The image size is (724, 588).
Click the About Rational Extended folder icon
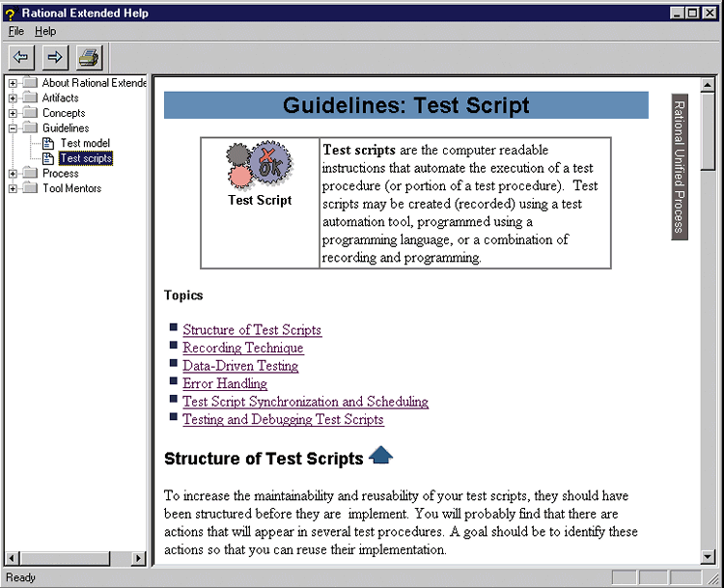[x=31, y=83]
